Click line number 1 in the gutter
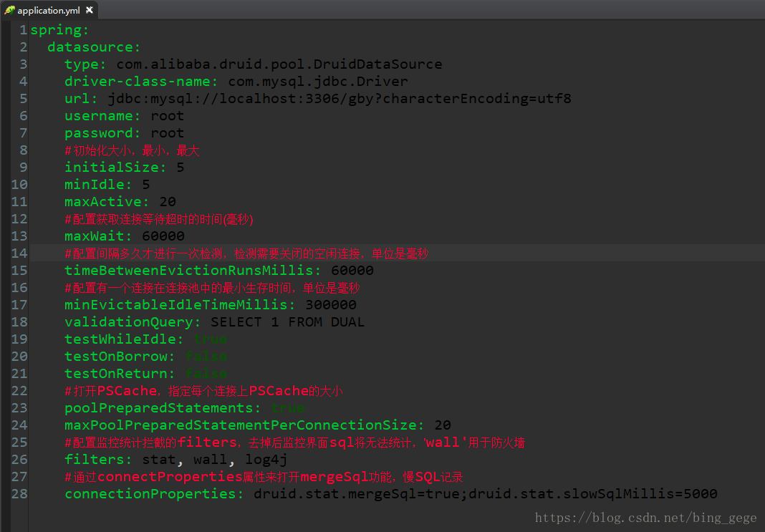 tap(23, 30)
